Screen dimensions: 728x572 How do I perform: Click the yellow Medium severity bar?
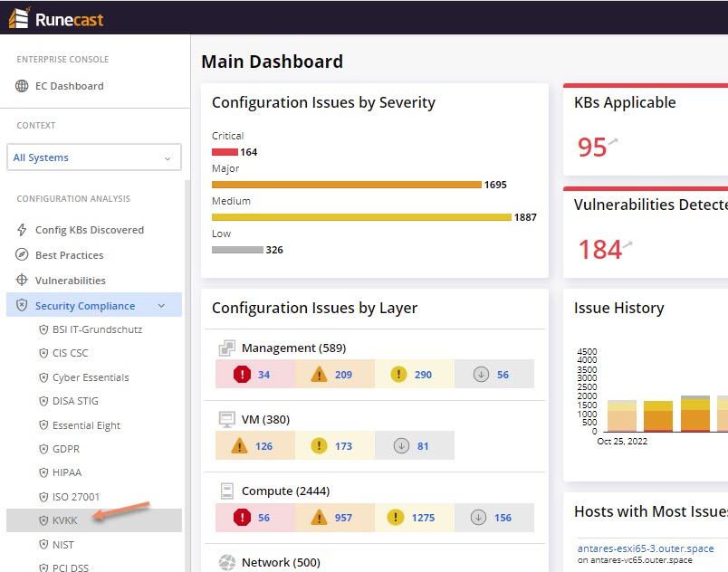361,217
